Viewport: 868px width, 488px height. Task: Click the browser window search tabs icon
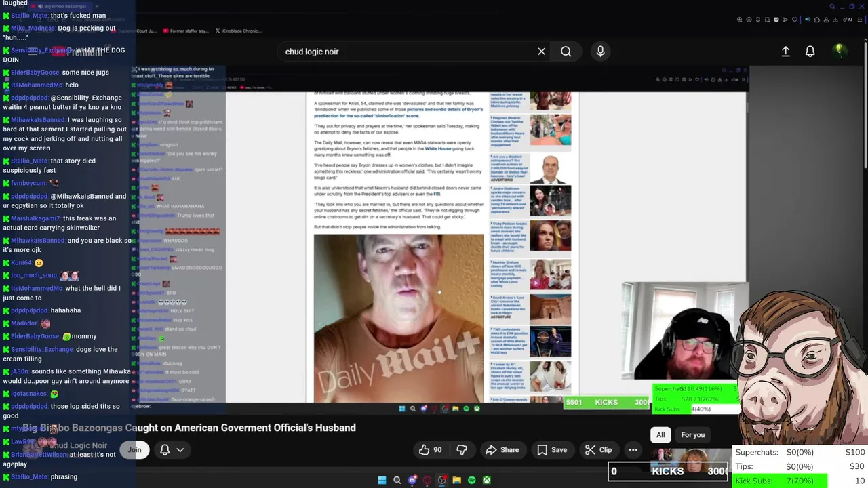tap(832, 7)
